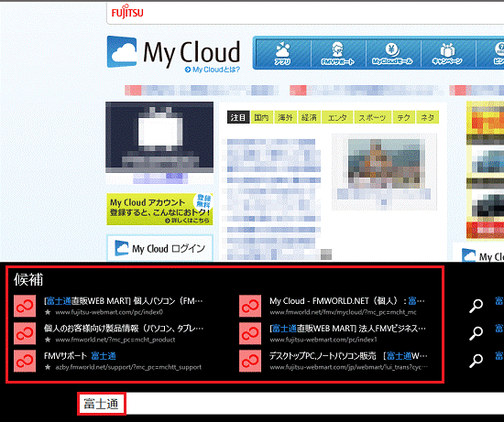The image size is (504, 422).
Task: Click the first search magnifier suggestion icon
Action: coord(476,306)
